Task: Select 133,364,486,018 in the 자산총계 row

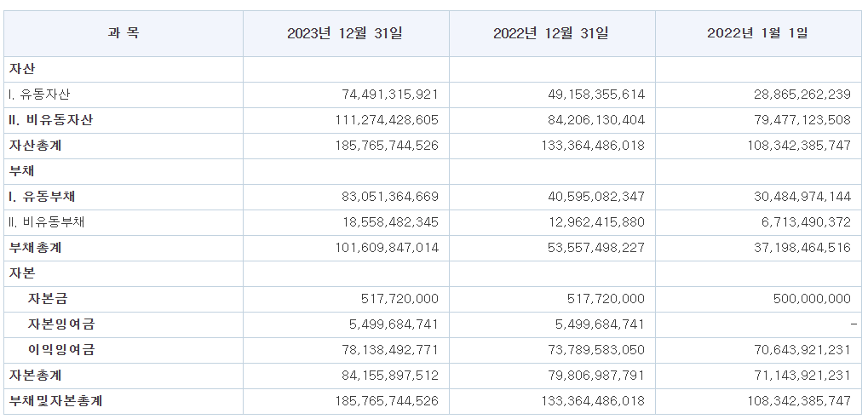Action: [594, 146]
